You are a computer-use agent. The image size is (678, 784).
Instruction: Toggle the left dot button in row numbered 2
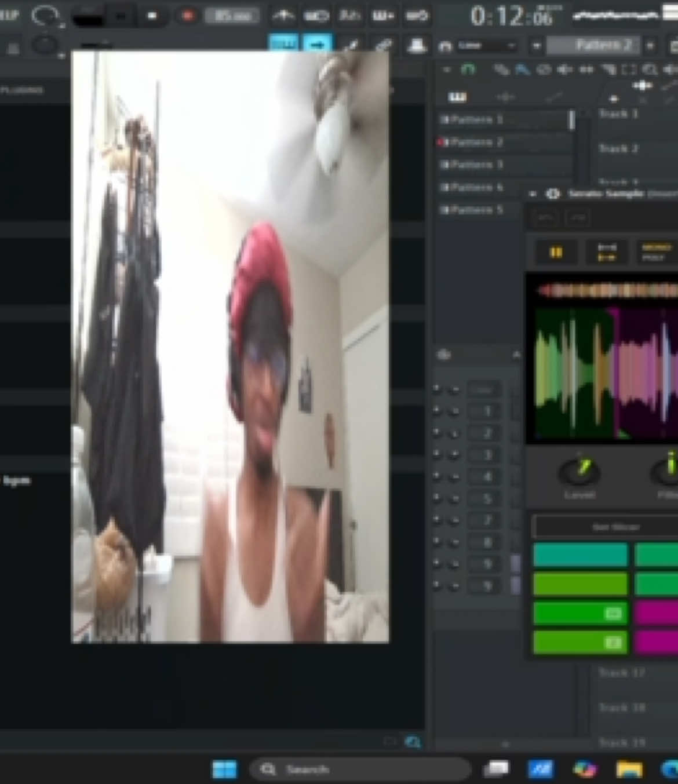(436, 433)
